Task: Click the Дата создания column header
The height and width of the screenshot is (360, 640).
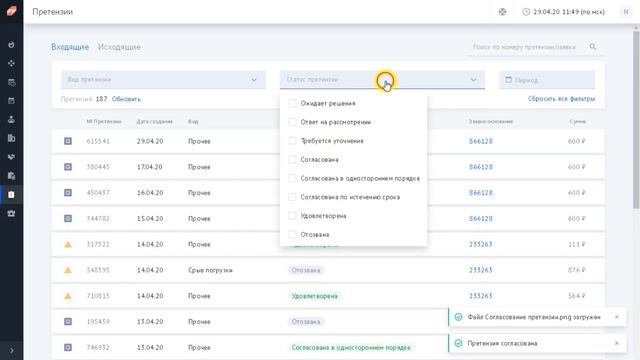Action: pos(154,122)
